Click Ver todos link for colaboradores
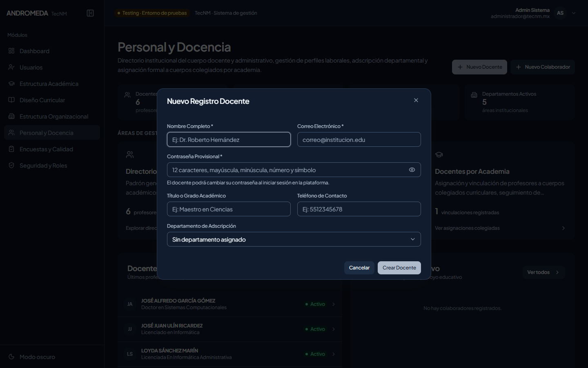Viewport: 588px width, 368px height. [x=543, y=272]
